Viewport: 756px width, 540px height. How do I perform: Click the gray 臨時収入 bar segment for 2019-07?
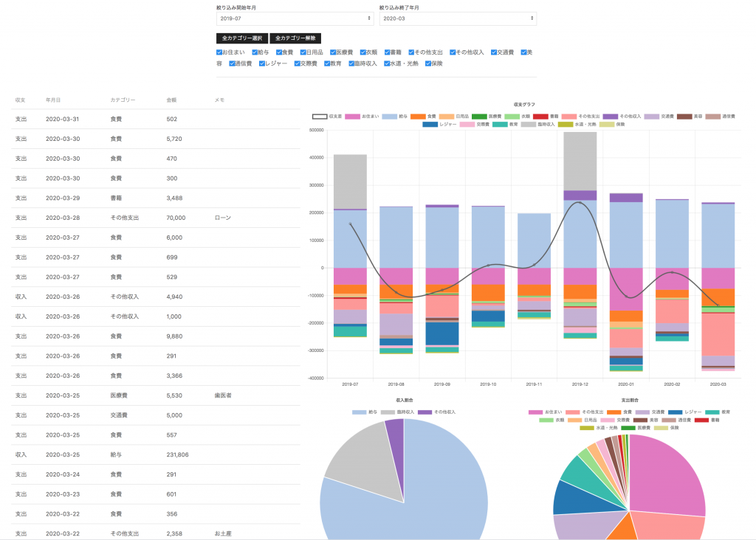(350, 181)
